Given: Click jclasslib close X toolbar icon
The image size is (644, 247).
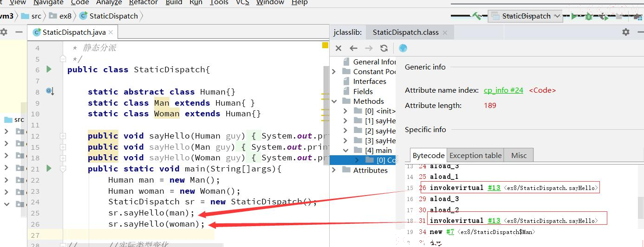Looking at the screenshot, I should click(338, 48).
